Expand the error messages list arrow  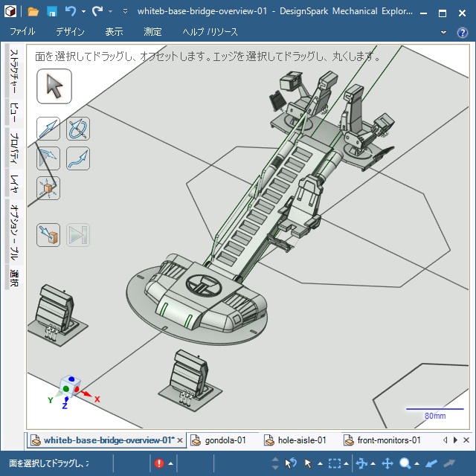[x=170, y=463]
